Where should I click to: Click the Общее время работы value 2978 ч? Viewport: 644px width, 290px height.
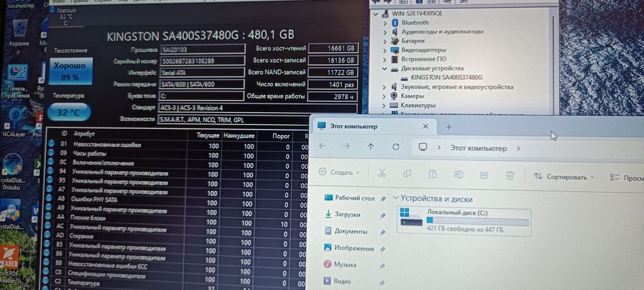pyautogui.click(x=332, y=97)
